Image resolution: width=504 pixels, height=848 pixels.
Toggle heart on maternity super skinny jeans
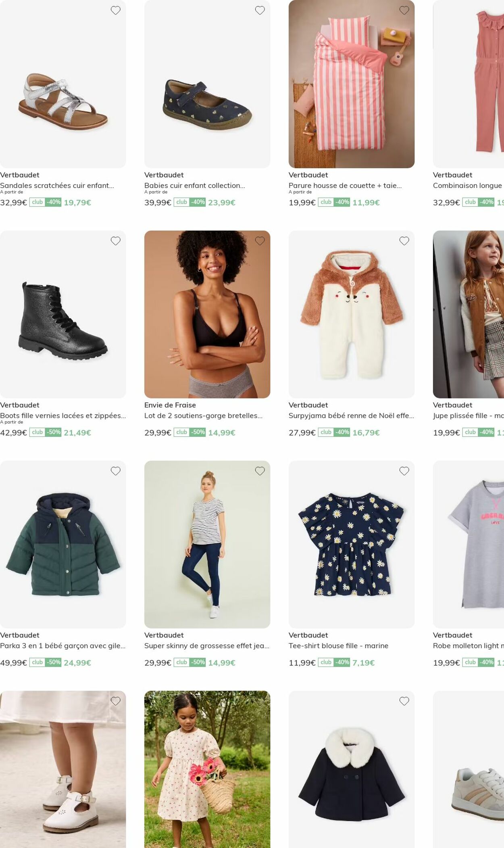pyautogui.click(x=260, y=471)
